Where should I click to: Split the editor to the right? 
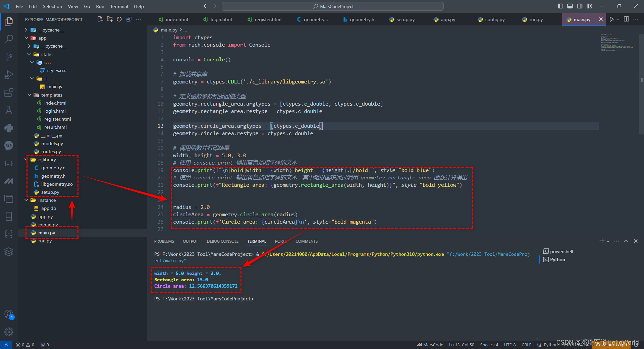626,19
